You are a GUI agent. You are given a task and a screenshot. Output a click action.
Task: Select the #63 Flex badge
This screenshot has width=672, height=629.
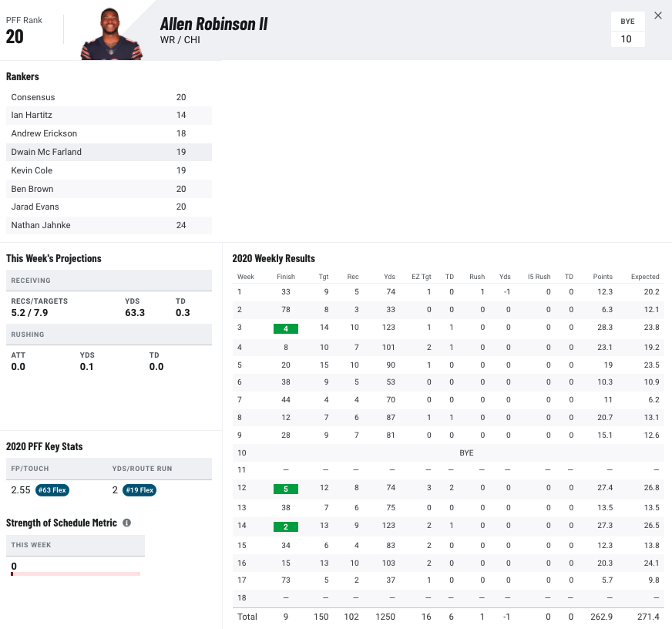pos(52,490)
